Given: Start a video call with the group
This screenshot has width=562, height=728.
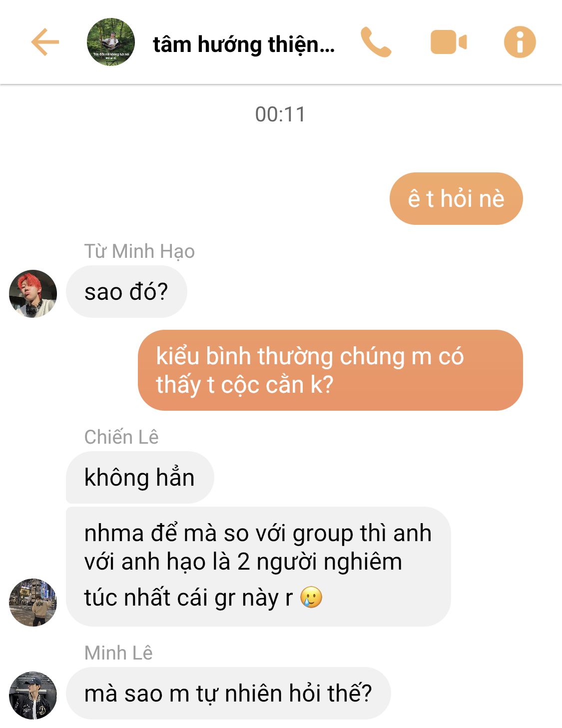Looking at the screenshot, I should point(448,42).
